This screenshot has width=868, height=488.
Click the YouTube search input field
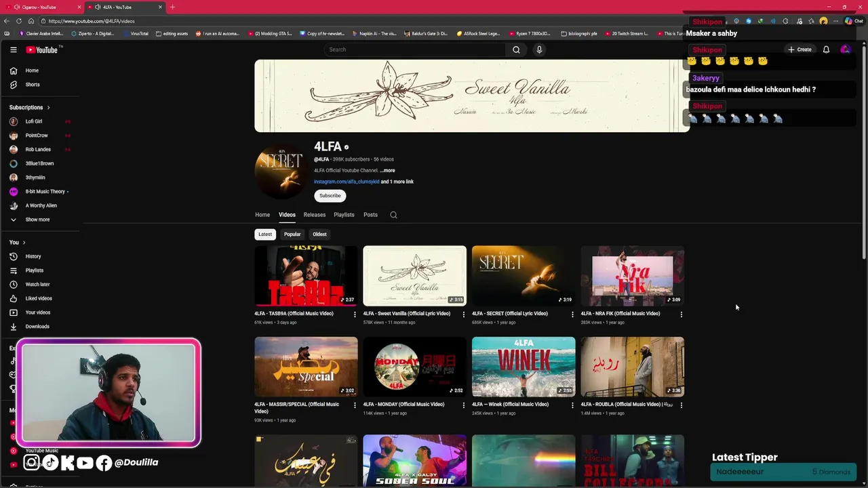pos(414,49)
